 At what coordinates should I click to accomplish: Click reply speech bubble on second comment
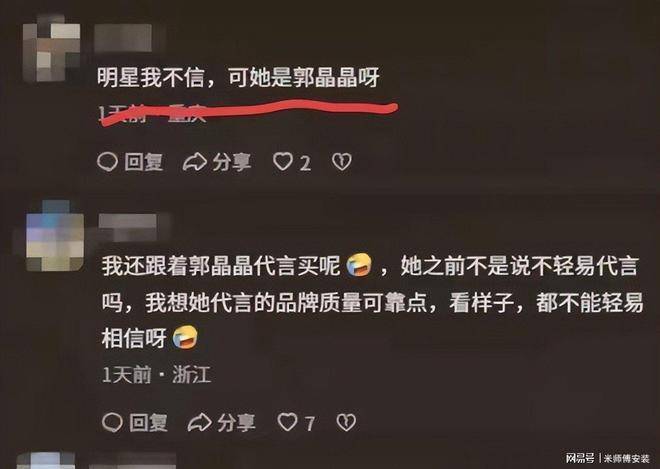(112, 422)
